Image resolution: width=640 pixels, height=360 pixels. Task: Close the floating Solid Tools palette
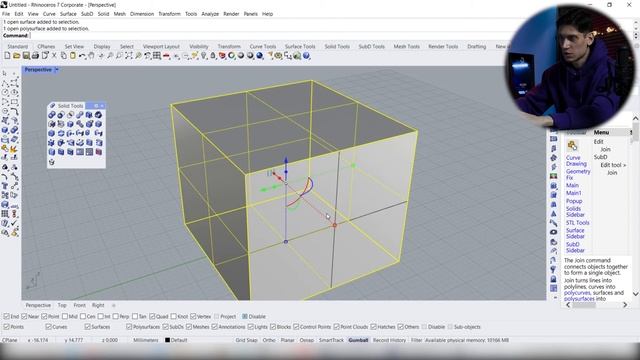[x=102, y=106]
